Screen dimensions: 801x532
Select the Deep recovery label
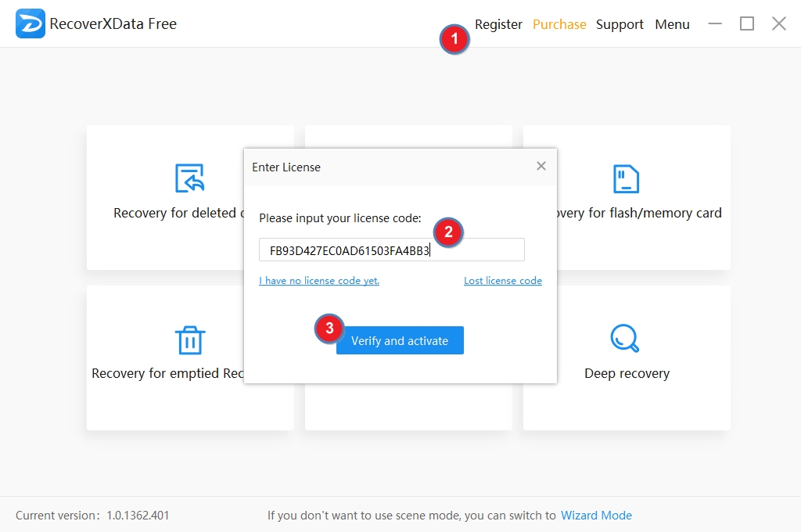tap(627, 373)
